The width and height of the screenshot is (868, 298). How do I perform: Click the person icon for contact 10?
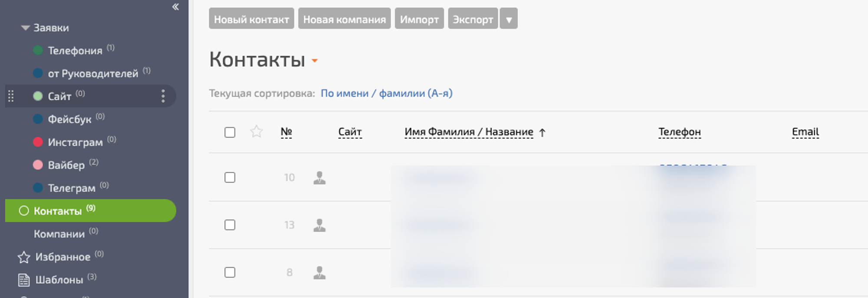(x=319, y=177)
